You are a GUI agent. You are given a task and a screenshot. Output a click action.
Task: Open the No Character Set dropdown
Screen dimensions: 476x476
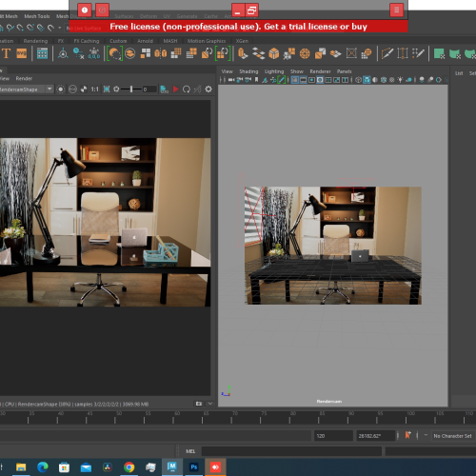coord(452,436)
